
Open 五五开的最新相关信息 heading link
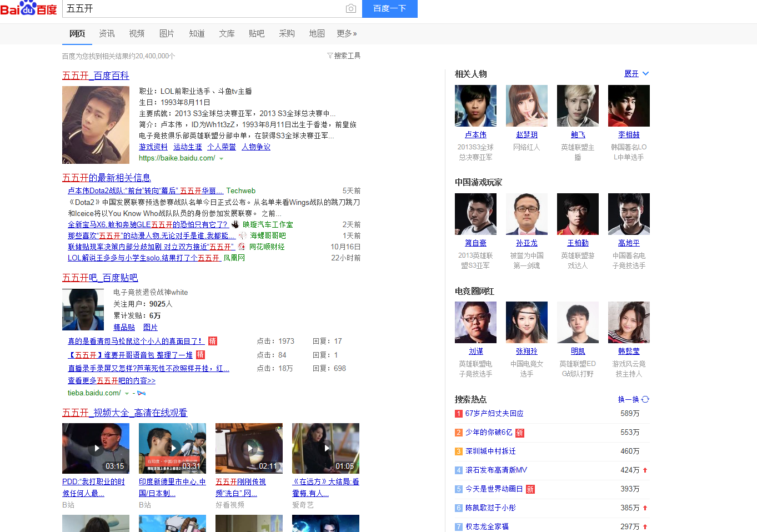pyautogui.click(x=107, y=178)
